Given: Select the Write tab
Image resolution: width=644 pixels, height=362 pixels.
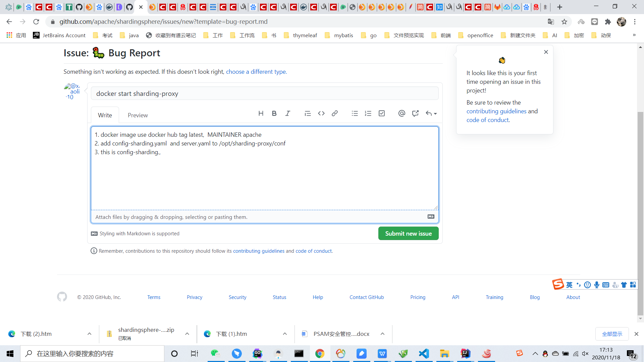Looking at the screenshot, I should click(105, 115).
